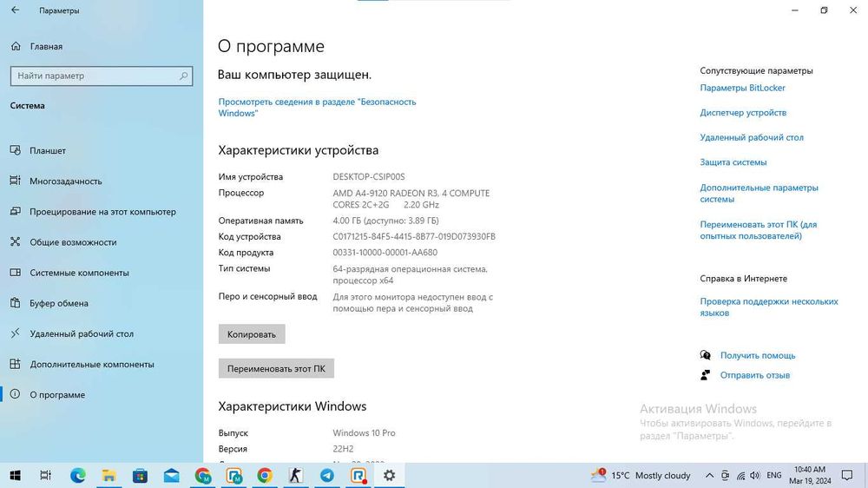
Task: Click the Windows 10 Pro edition value
Action: (364, 433)
